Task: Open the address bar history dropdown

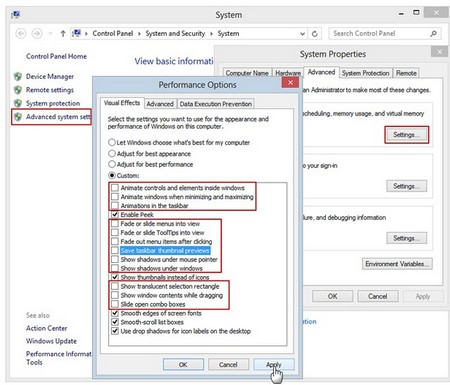Action: click(302, 34)
